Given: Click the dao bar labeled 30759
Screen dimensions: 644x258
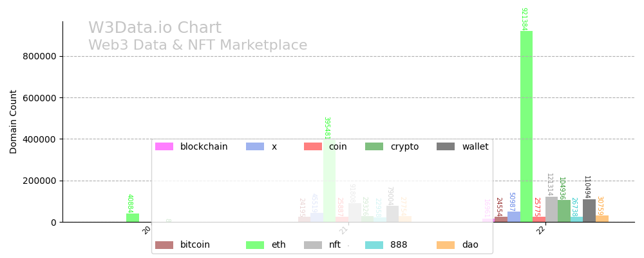Looking at the screenshot, I should pyautogui.click(x=602, y=219).
